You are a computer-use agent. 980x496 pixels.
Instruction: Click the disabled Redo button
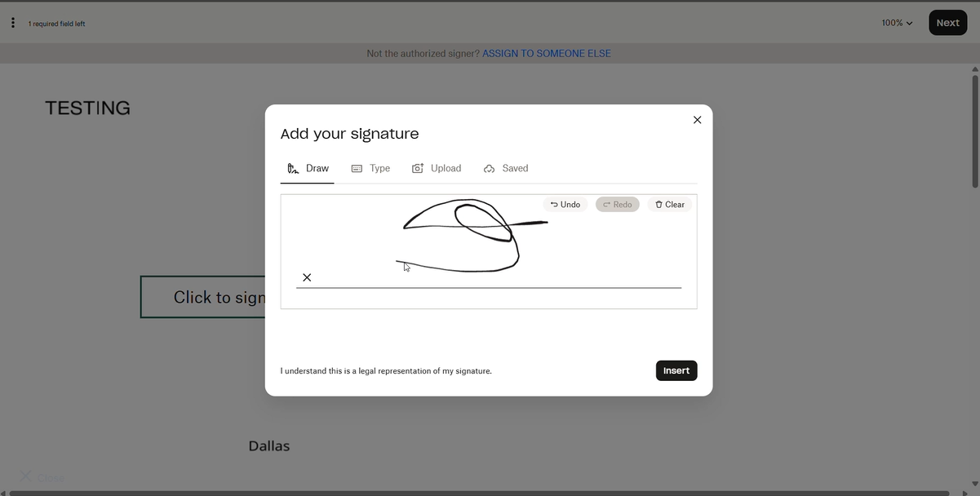tap(617, 205)
